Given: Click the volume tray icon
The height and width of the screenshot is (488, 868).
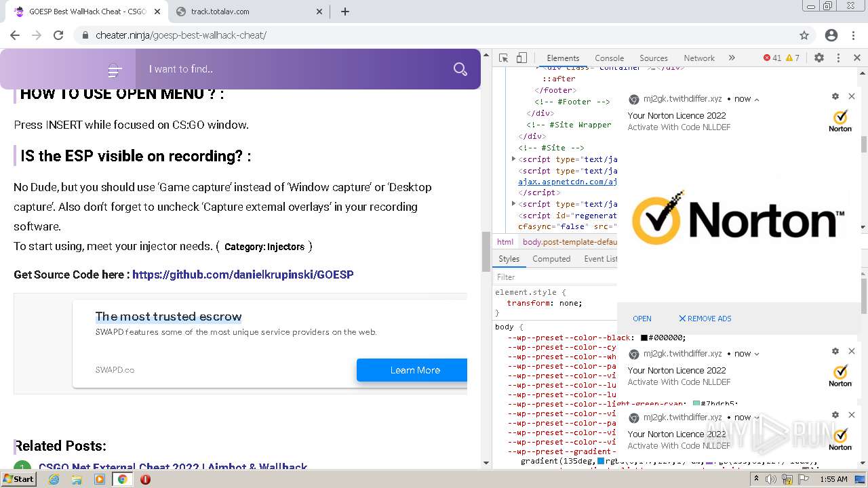Looking at the screenshot, I should 771,479.
